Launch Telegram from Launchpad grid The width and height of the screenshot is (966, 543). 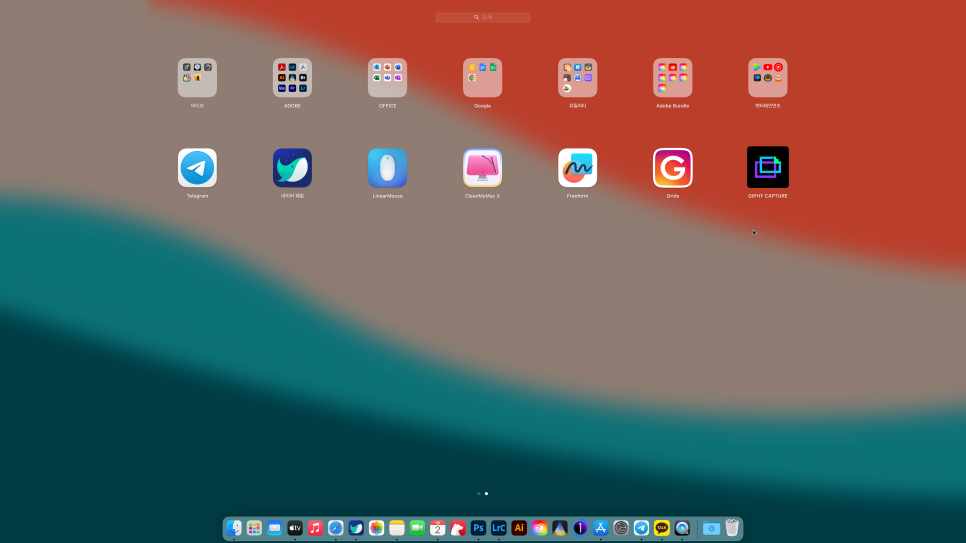pyautogui.click(x=197, y=168)
